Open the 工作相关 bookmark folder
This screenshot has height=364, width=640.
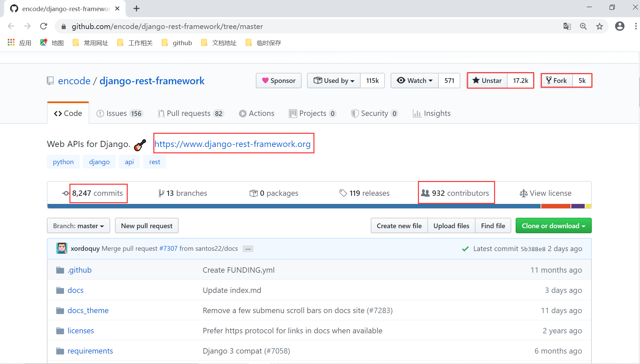[x=135, y=43]
